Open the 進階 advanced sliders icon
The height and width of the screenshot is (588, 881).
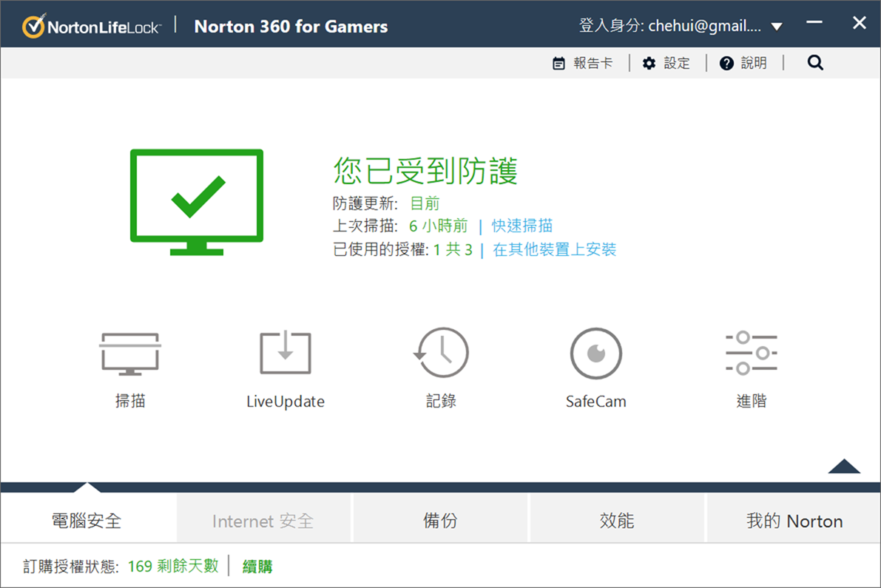751,354
